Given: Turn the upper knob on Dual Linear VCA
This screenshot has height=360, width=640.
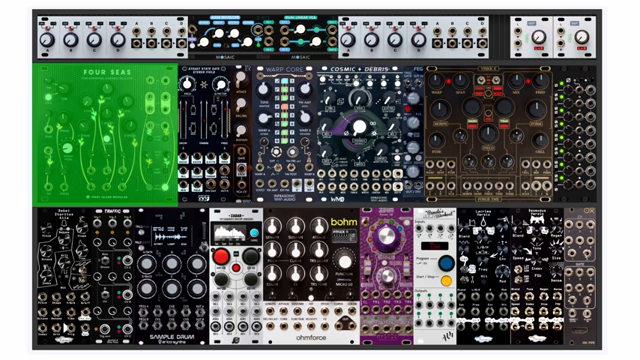Looking at the screenshot, I should point(300,29).
